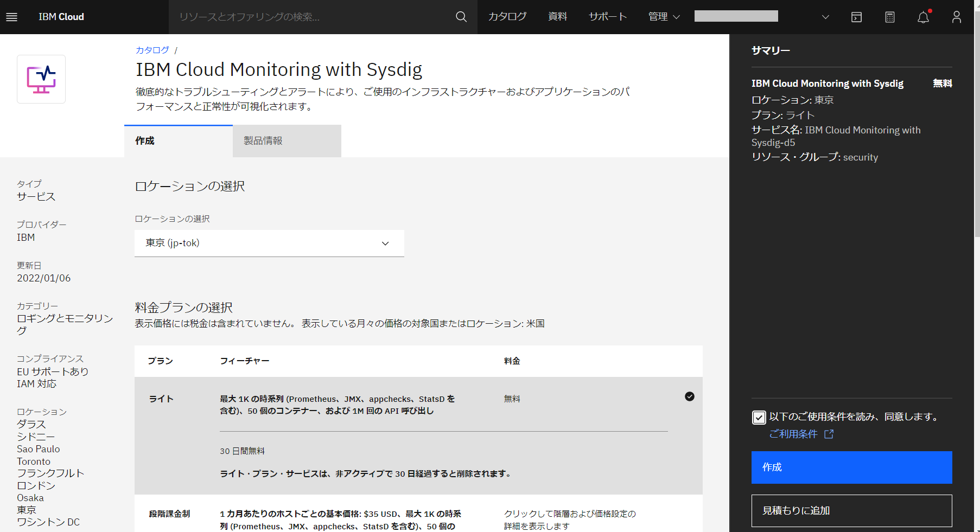Click the Sao Paulo location text

39,449
